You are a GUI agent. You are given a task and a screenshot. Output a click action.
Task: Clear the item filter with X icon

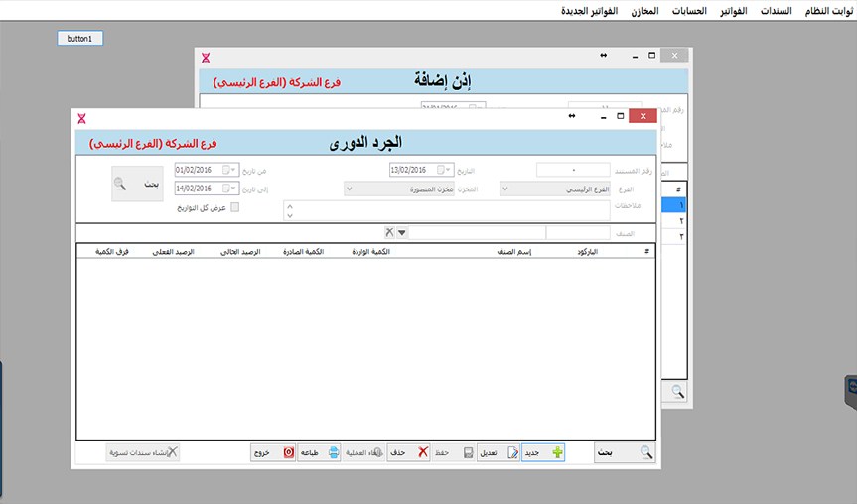pyautogui.click(x=389, y=232)
